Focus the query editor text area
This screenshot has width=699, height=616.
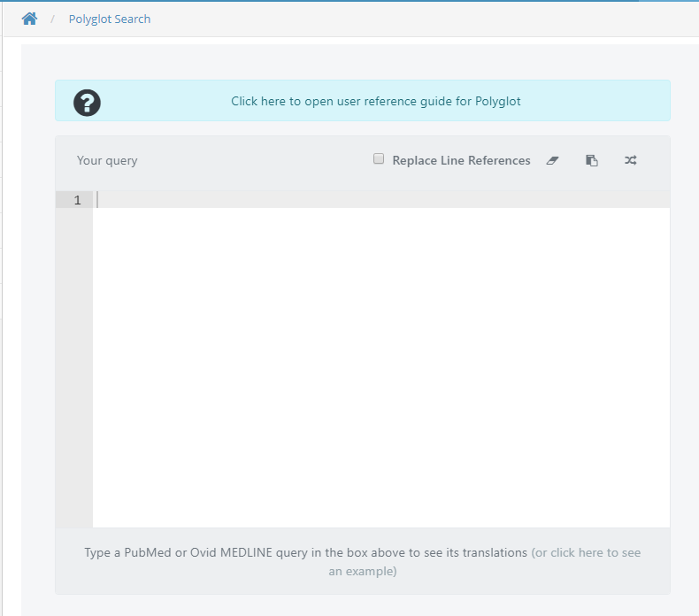(381, 359)
